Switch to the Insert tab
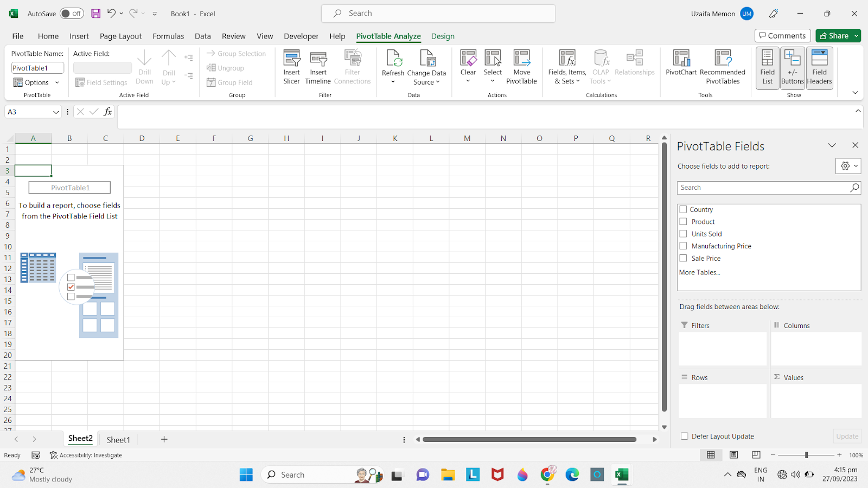This screenshot has width=868, height=488. pos(79,36)
